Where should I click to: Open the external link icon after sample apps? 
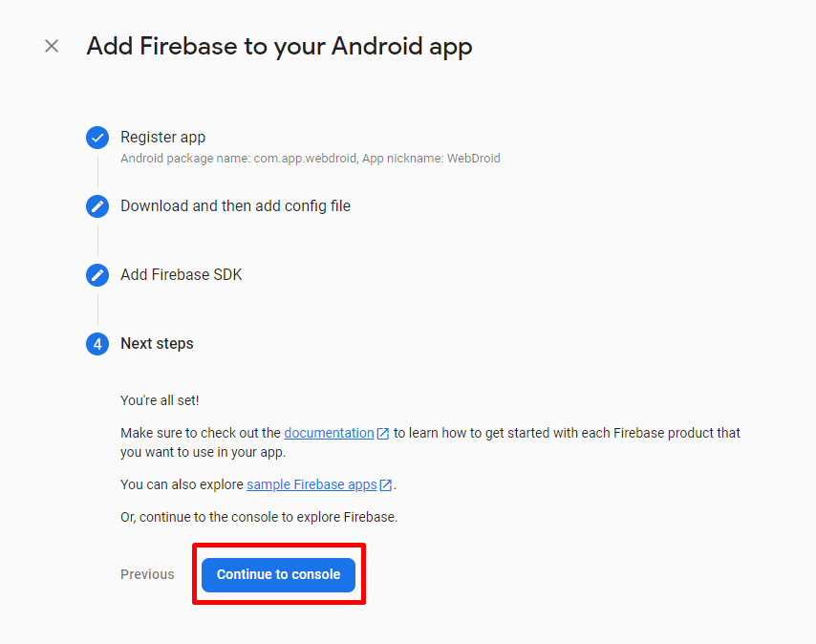click(386, 484)
